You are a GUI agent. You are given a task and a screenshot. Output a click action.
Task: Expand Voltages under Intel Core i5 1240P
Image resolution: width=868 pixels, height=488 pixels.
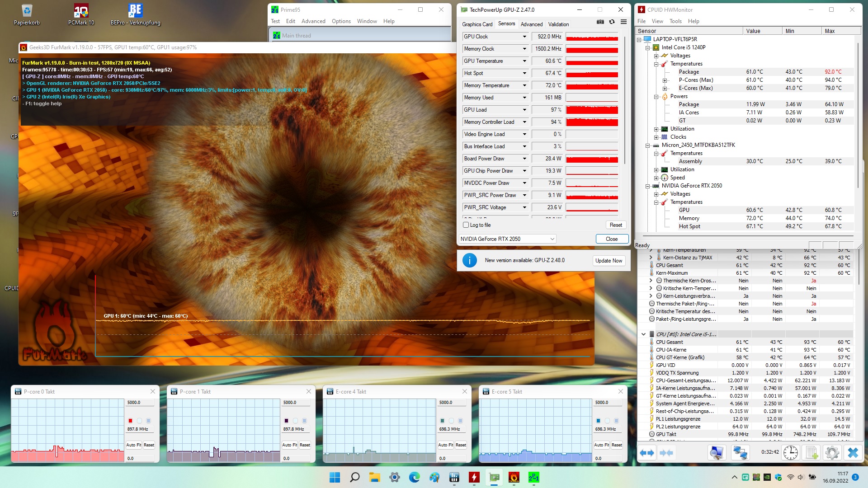point(656,56)
